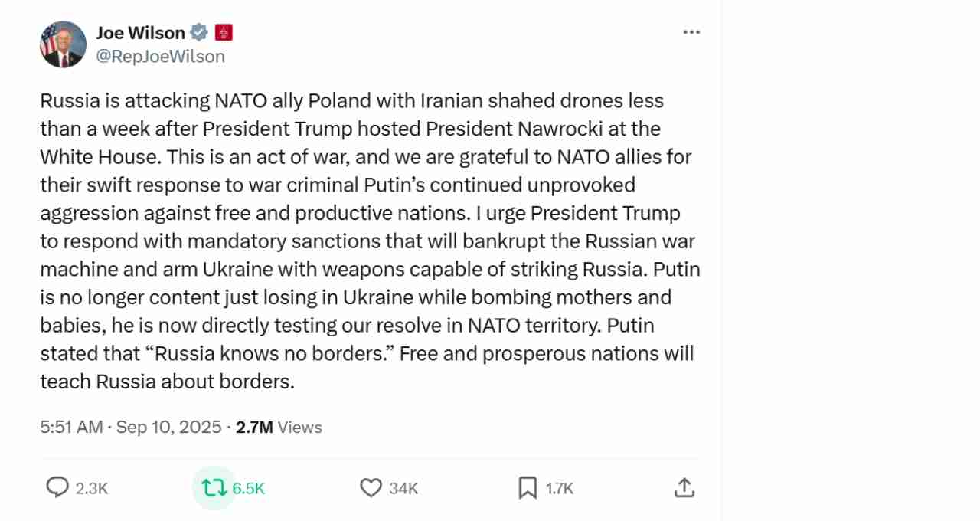Click the 1.7K bookmarks count

(x=560, y=488)
